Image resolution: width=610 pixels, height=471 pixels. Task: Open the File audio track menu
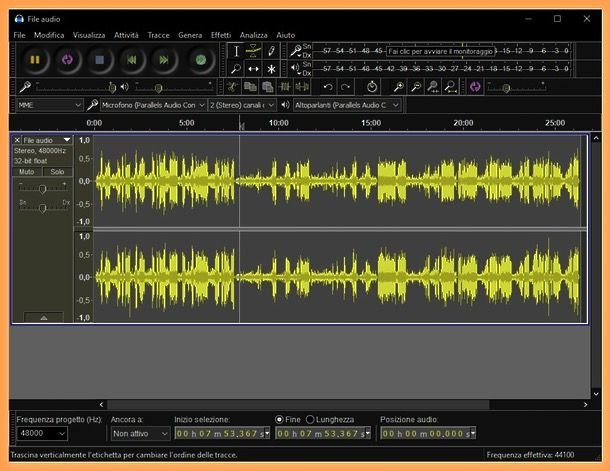(47, 140)
